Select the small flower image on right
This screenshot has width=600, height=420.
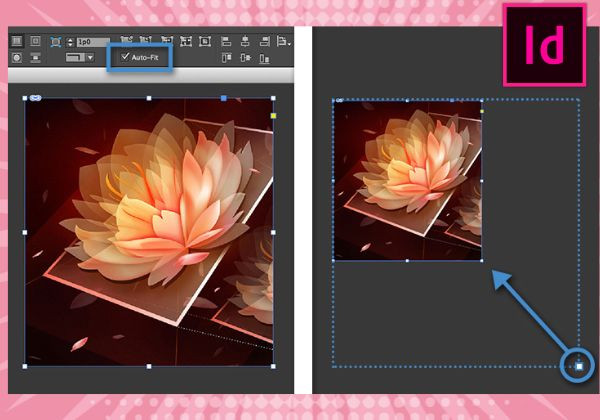pyautogui.click(x=408, y=181)
